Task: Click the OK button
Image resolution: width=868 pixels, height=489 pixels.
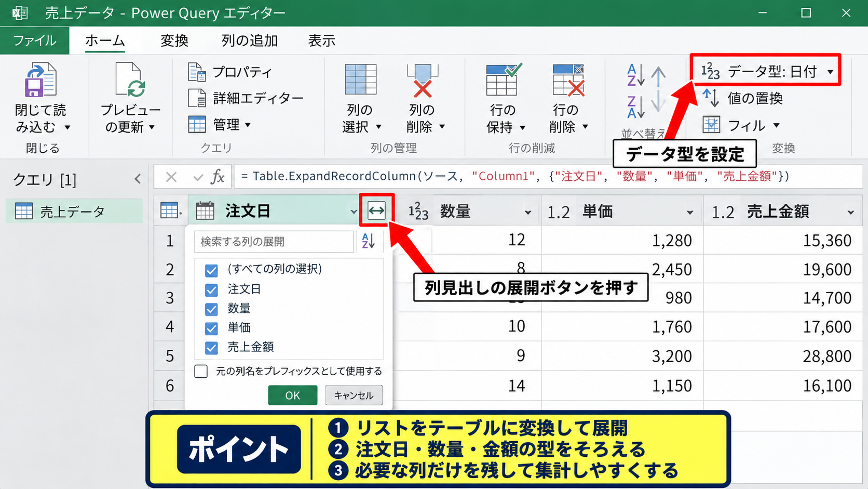Action: click(293, 395)
